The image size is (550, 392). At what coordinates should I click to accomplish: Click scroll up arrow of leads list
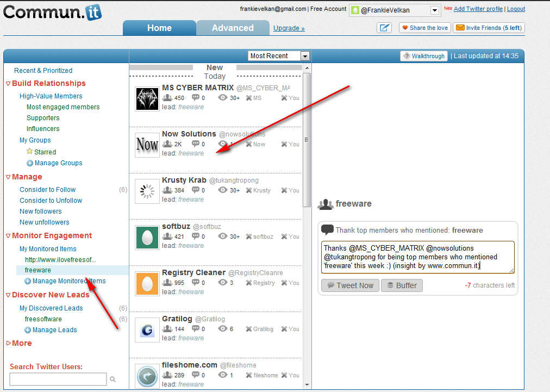[307, 68]
